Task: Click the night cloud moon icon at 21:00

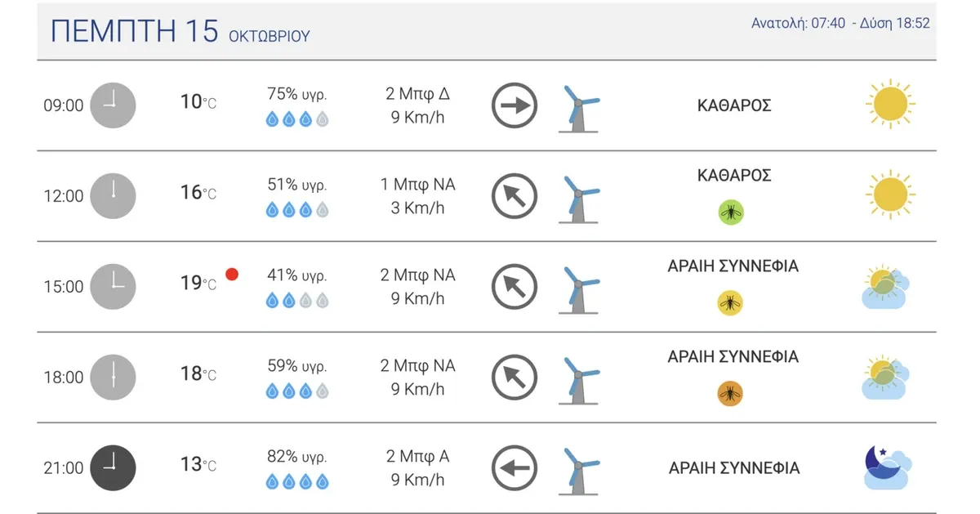Action: (888, 468)
